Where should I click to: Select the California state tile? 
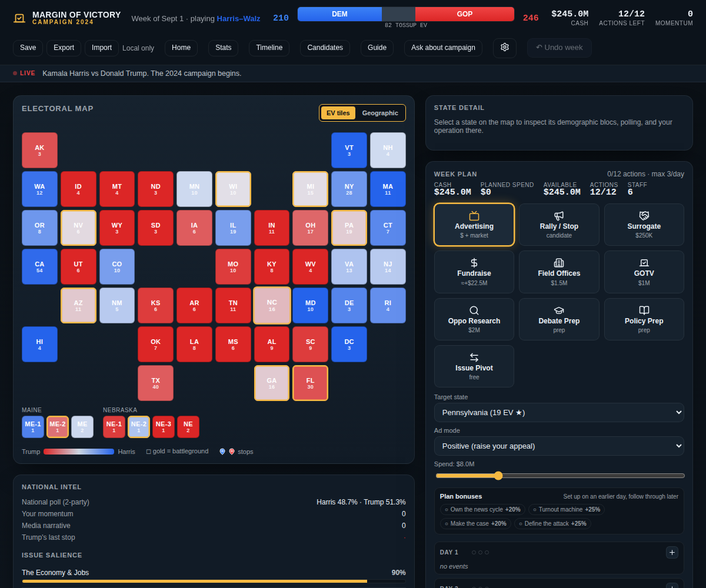[39, 267]
